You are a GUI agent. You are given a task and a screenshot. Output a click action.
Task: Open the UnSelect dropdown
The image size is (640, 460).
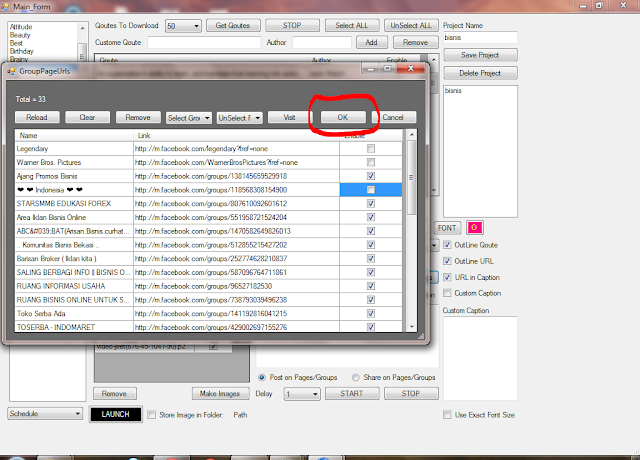click(x=239, y=118)
